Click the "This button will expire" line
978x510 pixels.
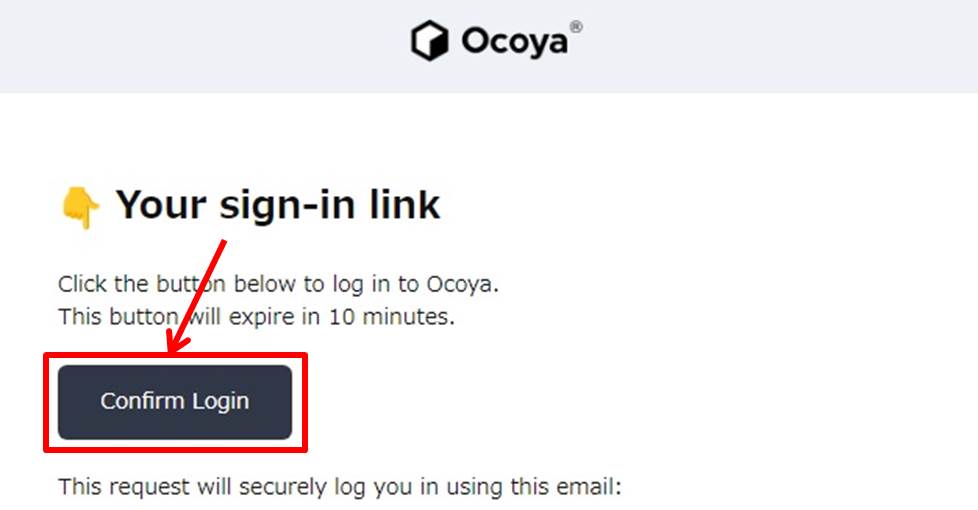[x=256, y=317]
